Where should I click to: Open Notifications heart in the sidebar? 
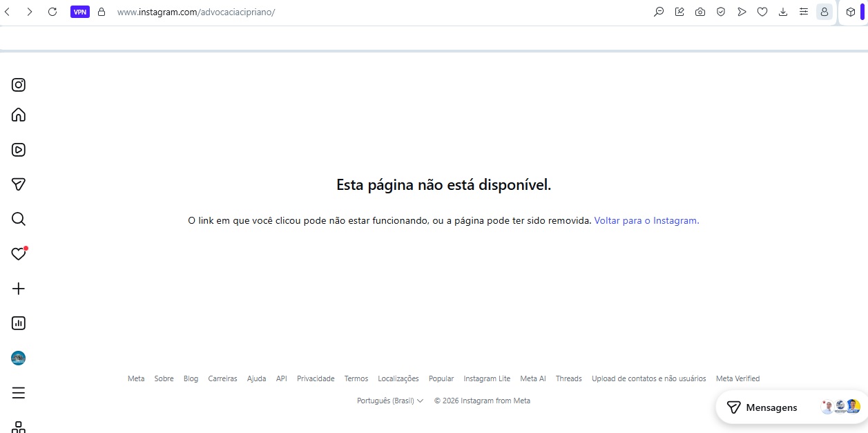pyautogui.click(x=19, y=253)
